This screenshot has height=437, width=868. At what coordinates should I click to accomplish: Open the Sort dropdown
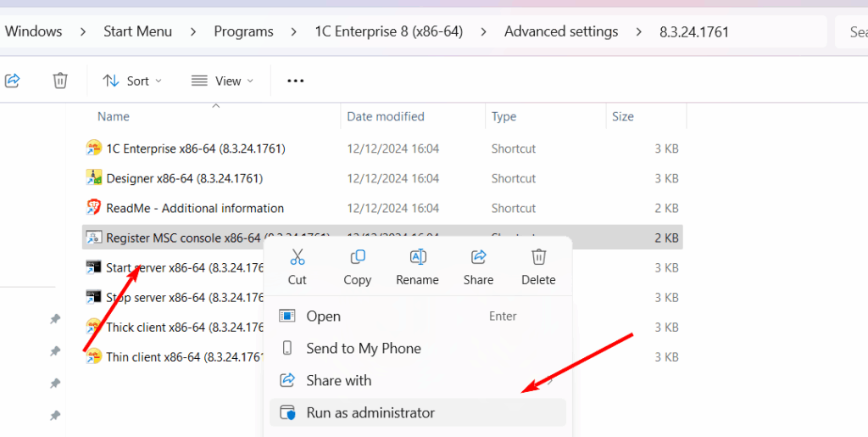point(133,81)
